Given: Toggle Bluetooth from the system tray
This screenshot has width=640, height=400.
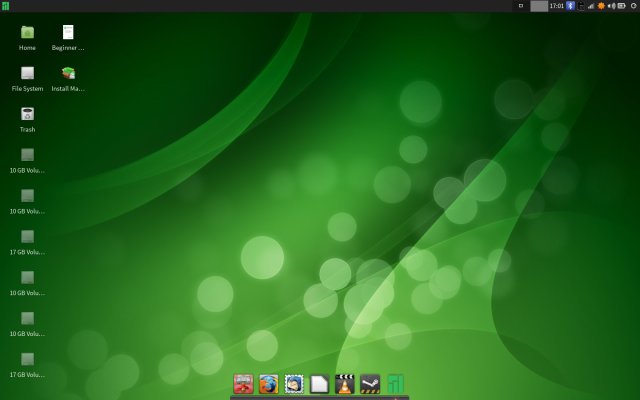Looking at the screenshot, I should coord(571,6).
